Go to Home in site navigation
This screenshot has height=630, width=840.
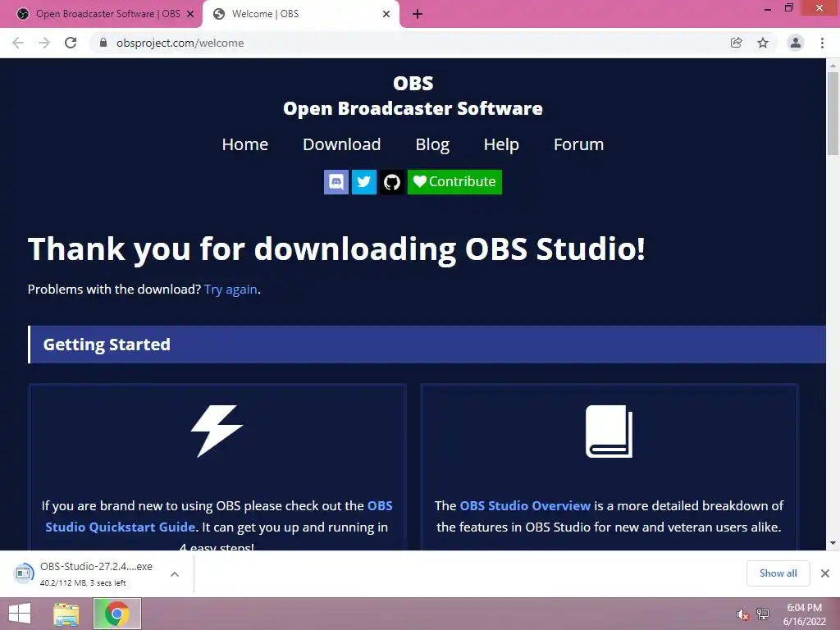(x=244, y=144)
